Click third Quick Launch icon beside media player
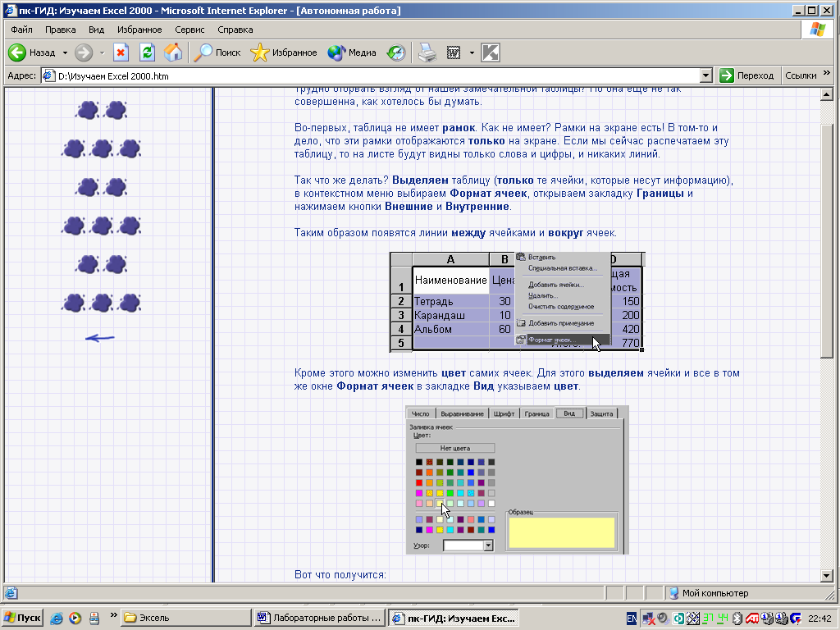This screenshot has width=840, height=630. coord(94,618)
